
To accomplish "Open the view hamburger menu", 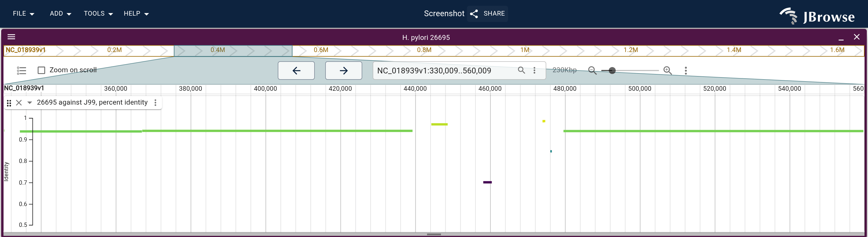I will click(12, 37).
